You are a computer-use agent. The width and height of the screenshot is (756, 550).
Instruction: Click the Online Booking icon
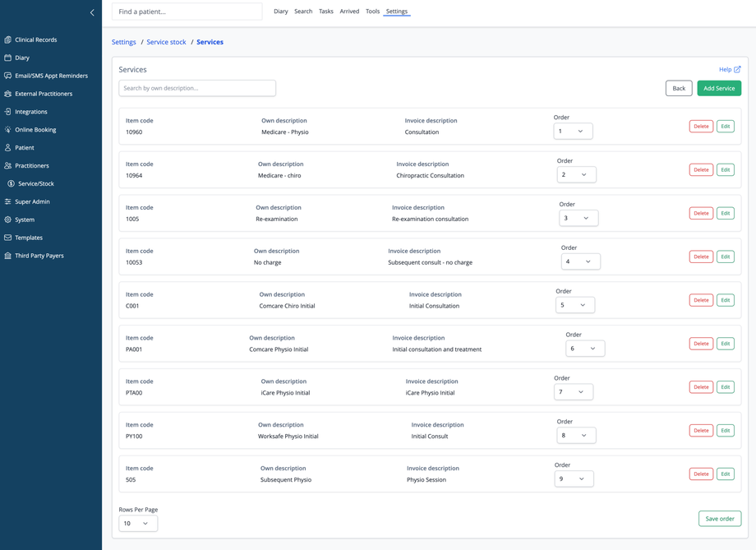coord(8,130)
